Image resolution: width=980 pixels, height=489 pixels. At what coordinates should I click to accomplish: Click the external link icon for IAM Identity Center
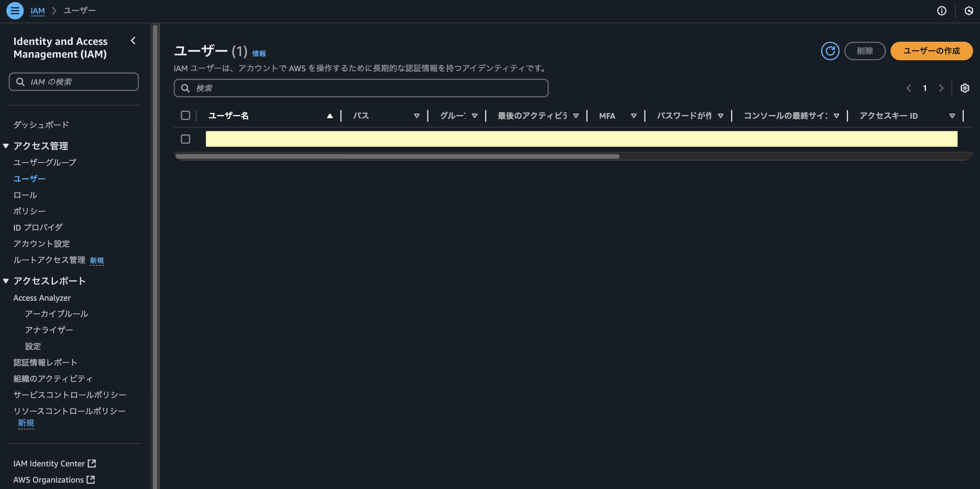coord(92,463)
